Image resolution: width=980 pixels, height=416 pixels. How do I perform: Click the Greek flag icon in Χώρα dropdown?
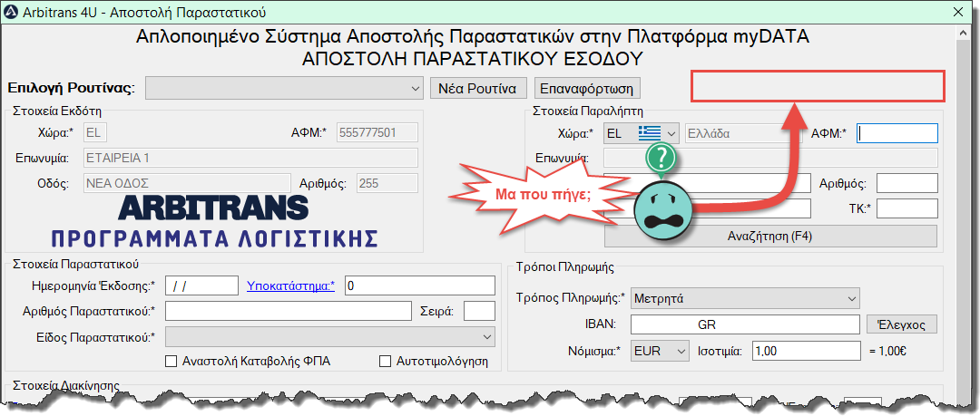[649, 133]
